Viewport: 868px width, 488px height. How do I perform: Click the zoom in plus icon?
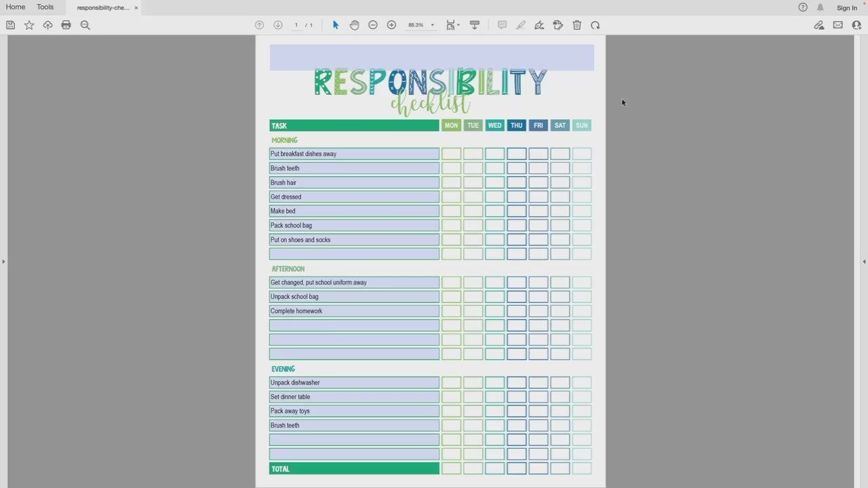point(391,25)
